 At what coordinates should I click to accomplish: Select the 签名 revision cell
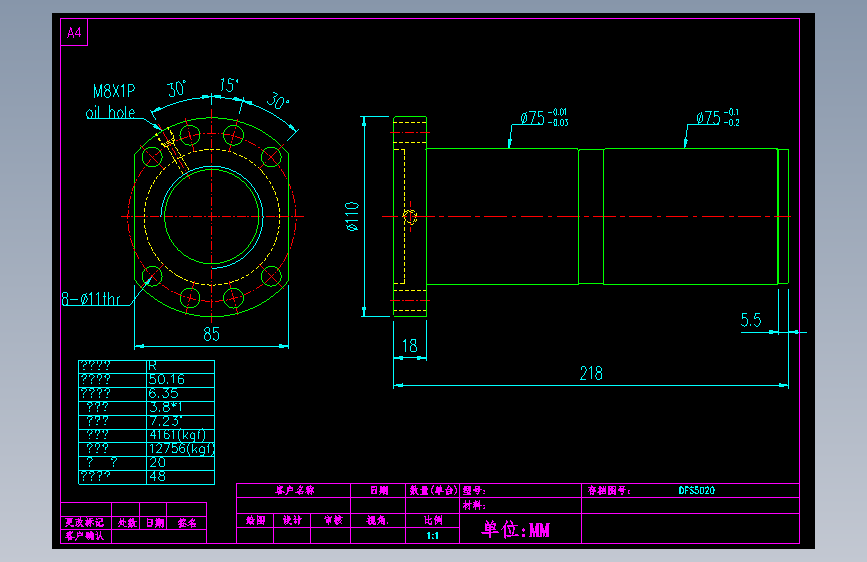coord(187,523)
